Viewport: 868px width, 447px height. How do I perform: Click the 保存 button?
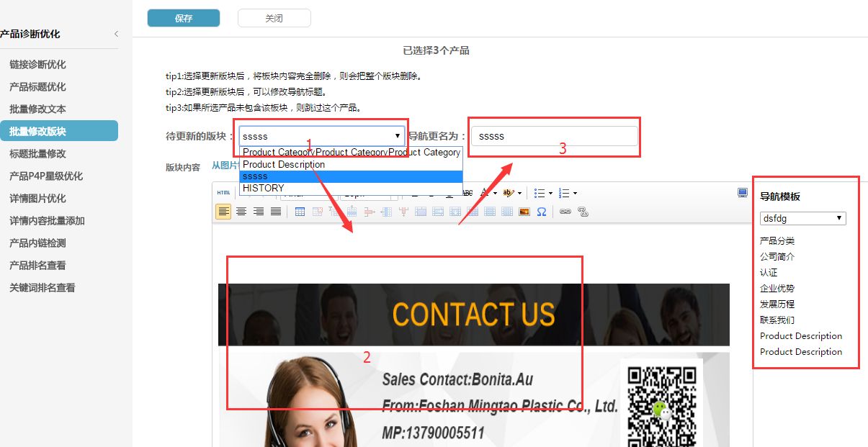184,18
